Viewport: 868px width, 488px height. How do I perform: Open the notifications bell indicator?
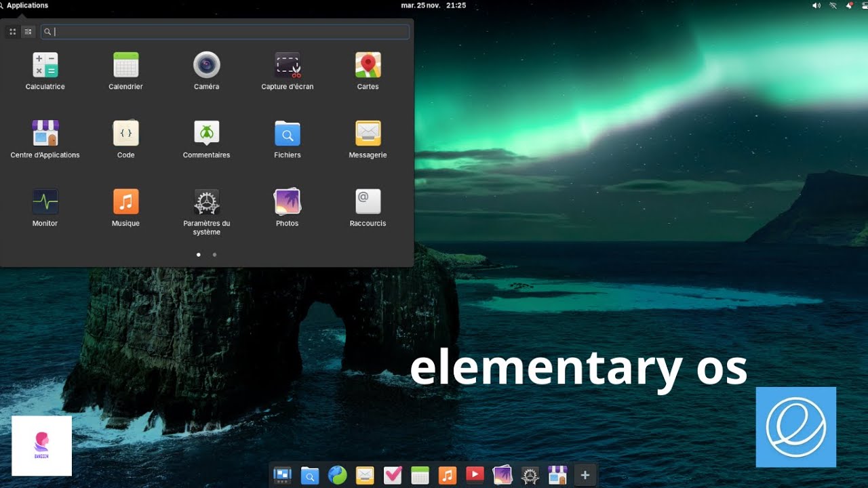tap(850, 5)
